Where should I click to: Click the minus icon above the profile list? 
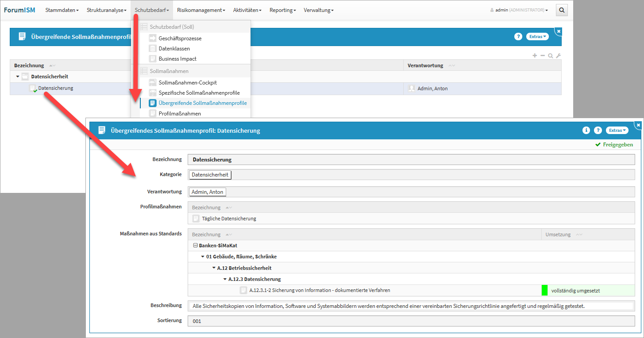click(543, 56)
